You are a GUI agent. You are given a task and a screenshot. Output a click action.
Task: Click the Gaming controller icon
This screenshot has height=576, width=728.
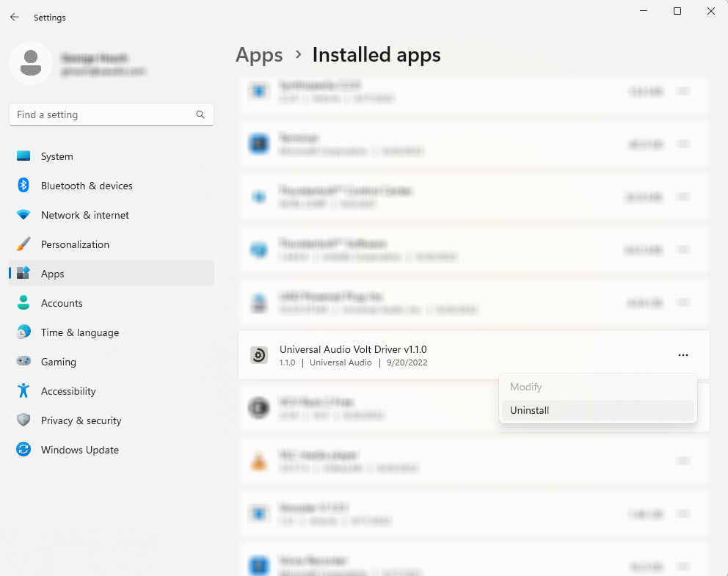pos(23,361)
